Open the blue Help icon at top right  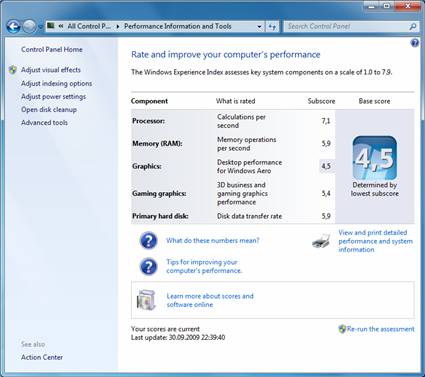pyautogui.click(x=415, y=43)
